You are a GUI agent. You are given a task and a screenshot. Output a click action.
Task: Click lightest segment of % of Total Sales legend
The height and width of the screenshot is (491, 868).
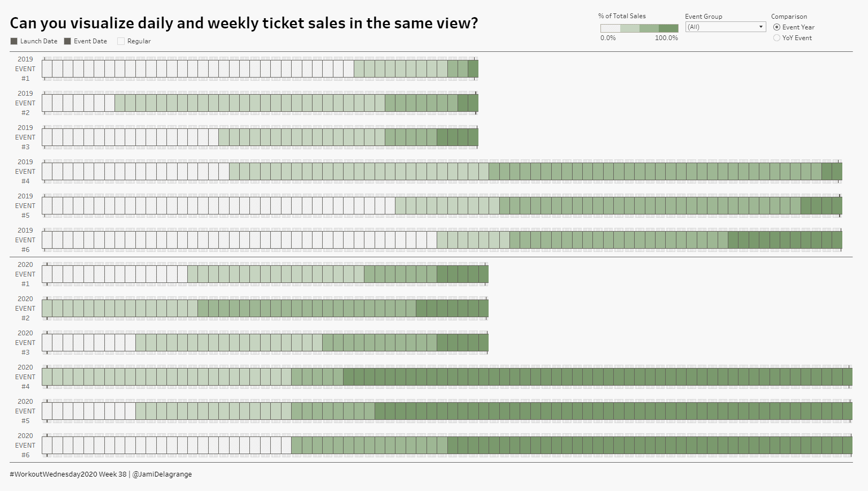click(610, 28)
